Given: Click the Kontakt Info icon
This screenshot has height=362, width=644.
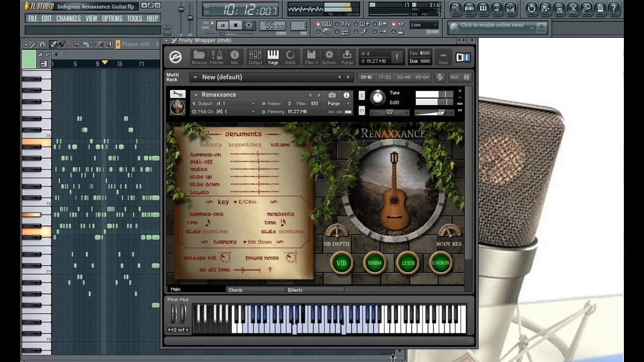Looking at the screenshot, I should 234,57.
